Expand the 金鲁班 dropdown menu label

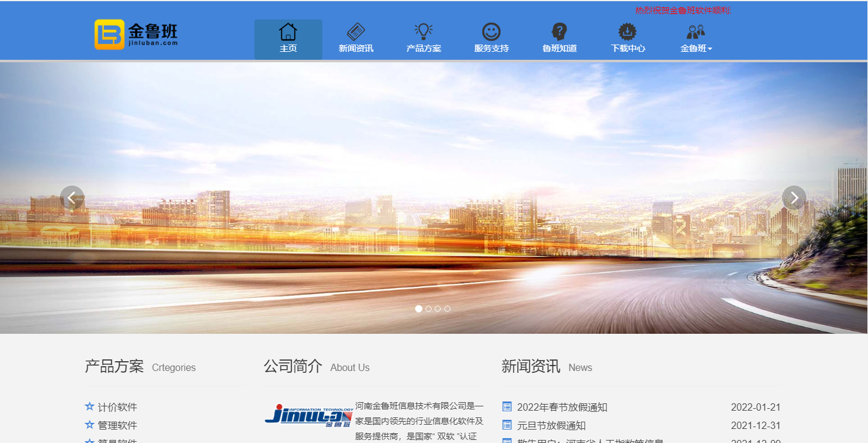pos(696,49)
